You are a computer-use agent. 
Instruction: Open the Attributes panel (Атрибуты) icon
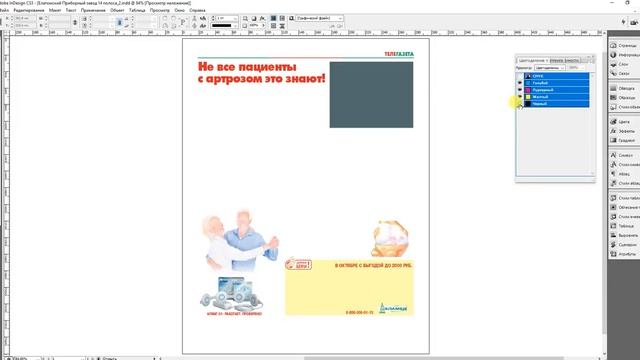[x=613, y=254]
